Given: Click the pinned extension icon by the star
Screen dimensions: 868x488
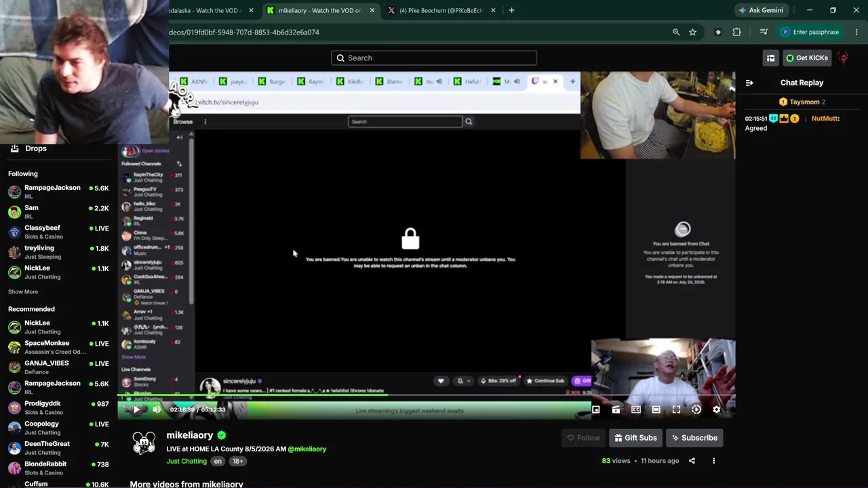Looking at the screenshot, I should point(718,32).
